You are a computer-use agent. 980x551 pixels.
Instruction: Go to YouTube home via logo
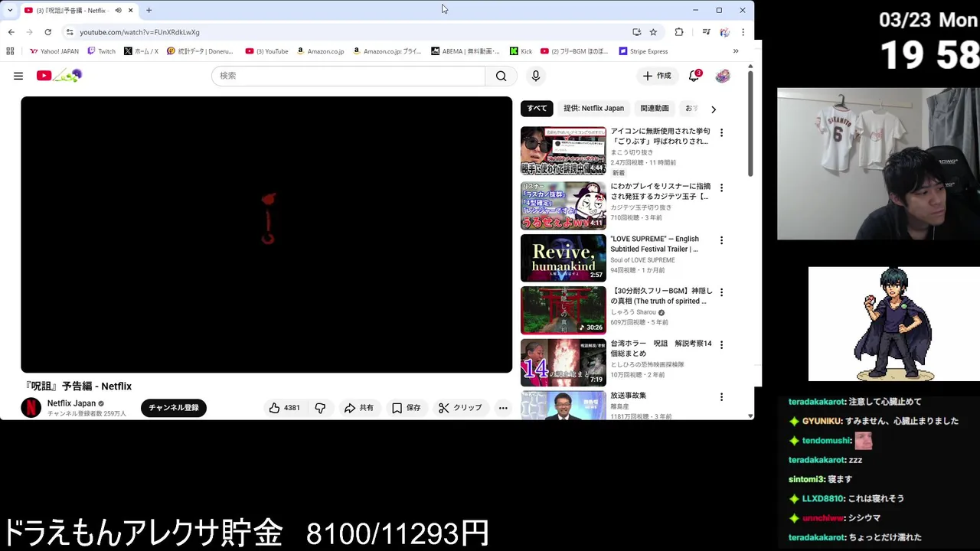click(x=59, y=75)
